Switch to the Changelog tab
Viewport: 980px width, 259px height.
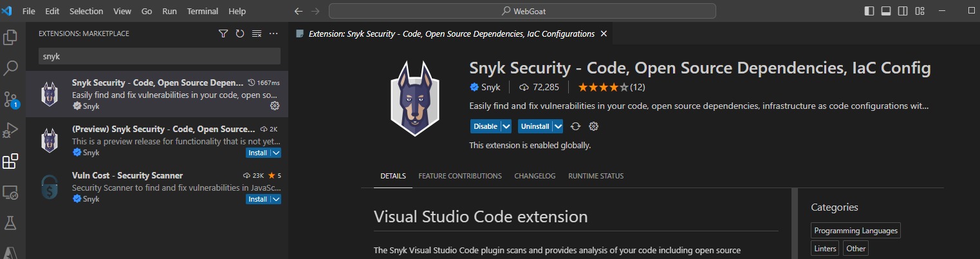click(x=535, y=176)
